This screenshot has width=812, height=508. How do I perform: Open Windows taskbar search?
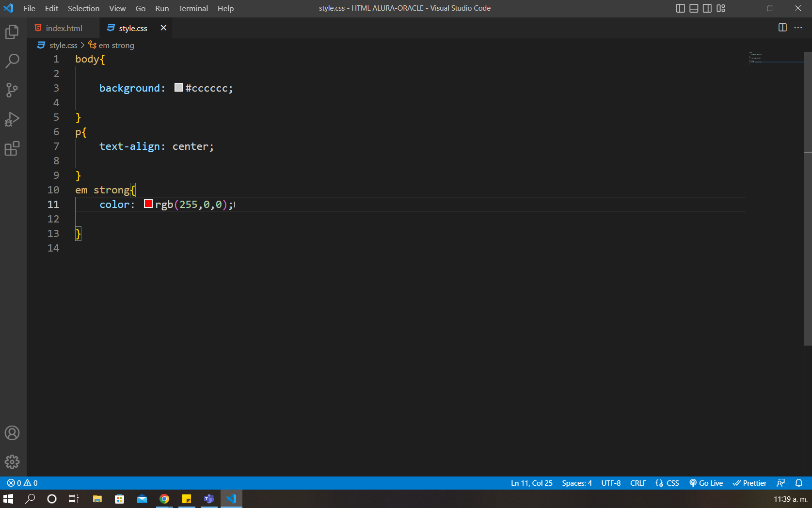[x=30, y=499]
